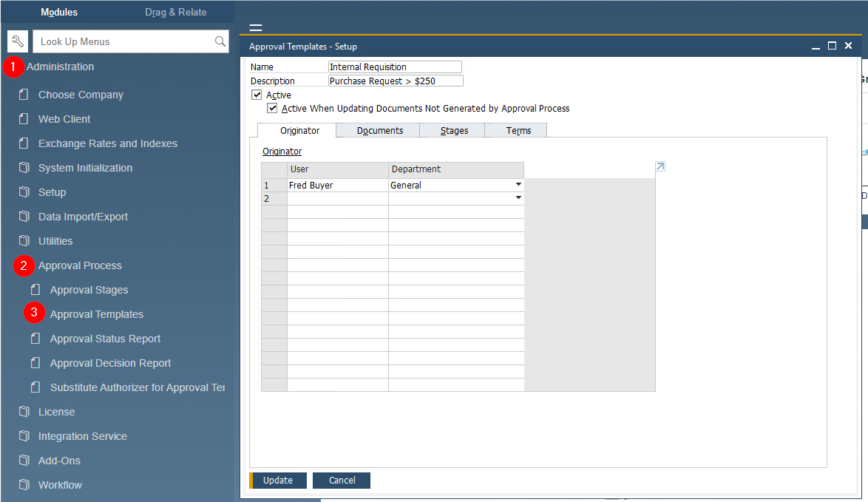Expand the Utilities folder
868x502 pixels.
[55, 241]
